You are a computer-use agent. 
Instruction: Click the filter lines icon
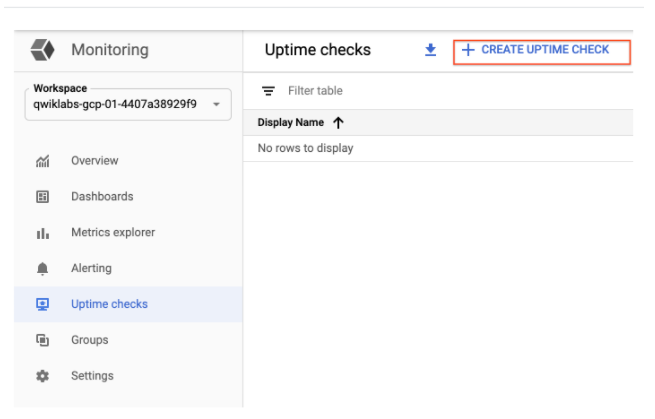pyautogui.click(x=268, y=91)
